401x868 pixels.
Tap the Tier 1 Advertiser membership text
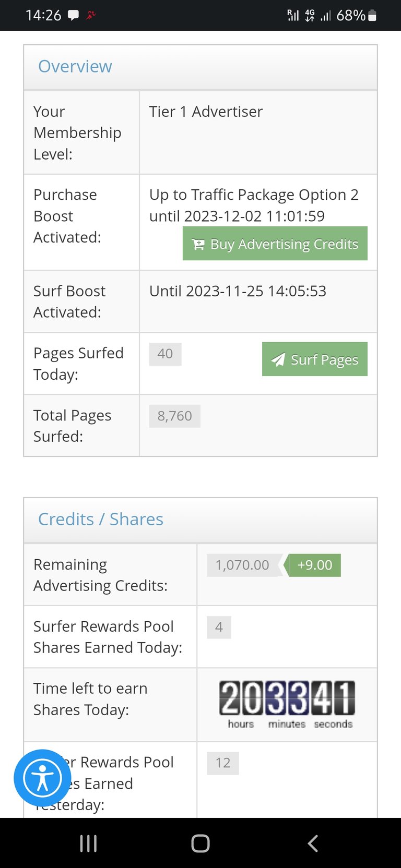[206, 112]
